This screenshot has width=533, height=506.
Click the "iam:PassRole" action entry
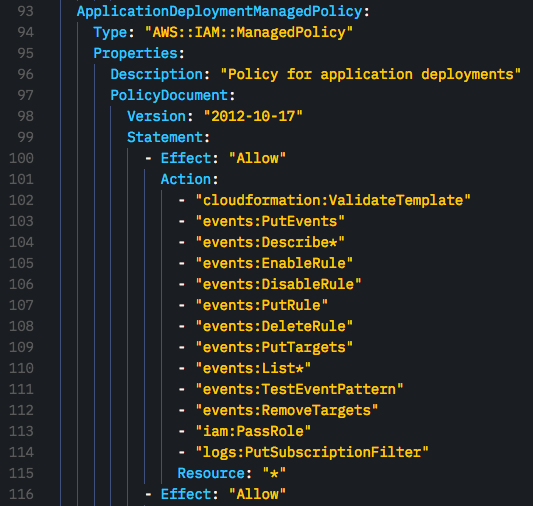click(x=253, y=432)
